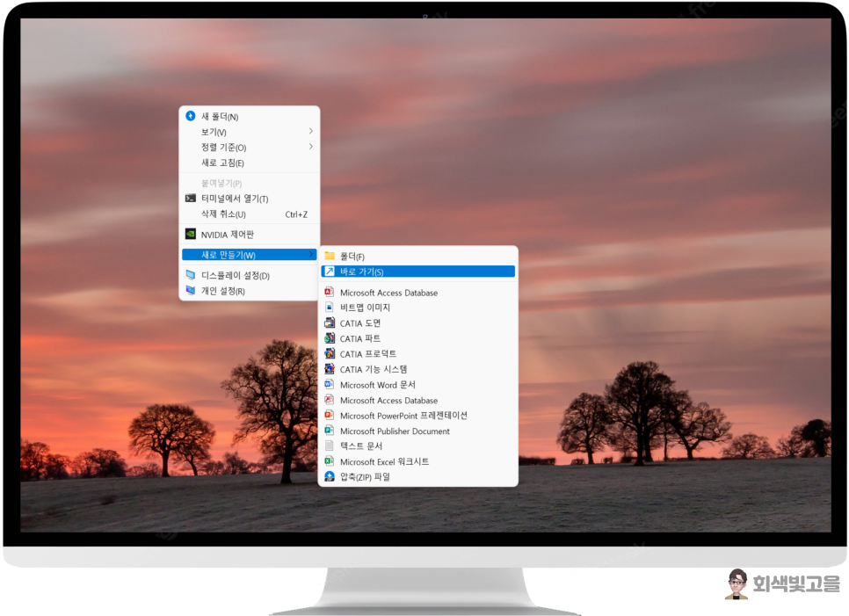The height and width of the screenshot is (616, 849).
Task: Click the CATIA 기능 시스템 icon
Action: [x=330, y=368]
